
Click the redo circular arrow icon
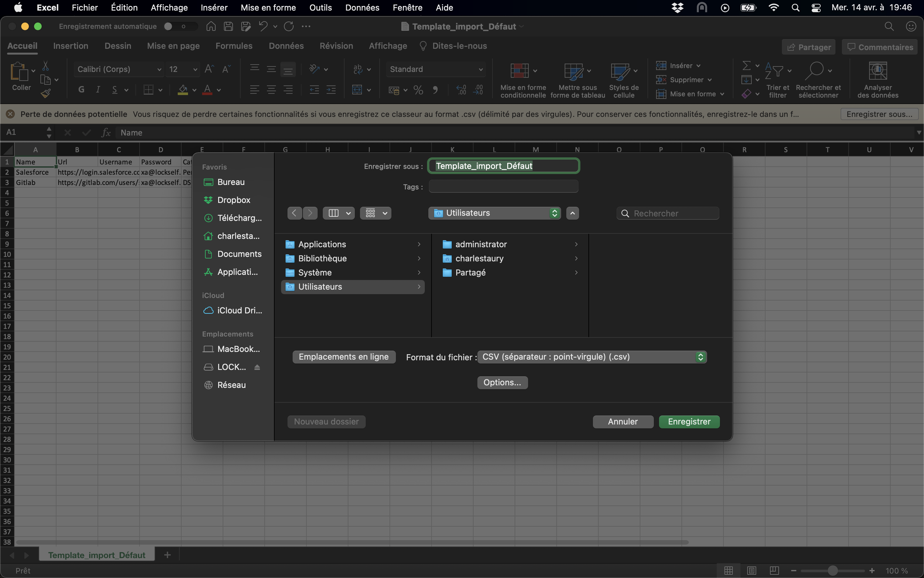[x=289, y=26]
